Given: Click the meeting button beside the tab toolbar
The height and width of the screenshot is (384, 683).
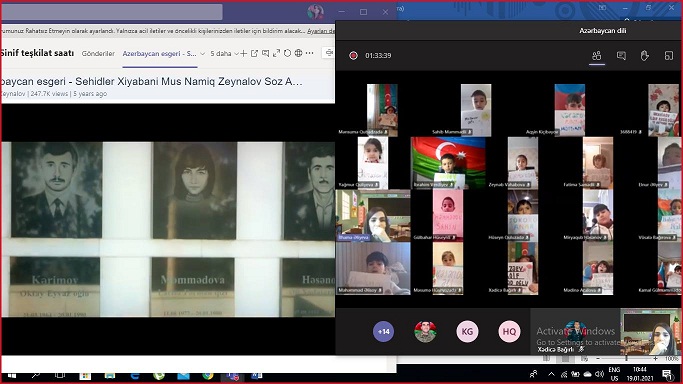Looking at the screenshot, I should click(x=329, y=53).
